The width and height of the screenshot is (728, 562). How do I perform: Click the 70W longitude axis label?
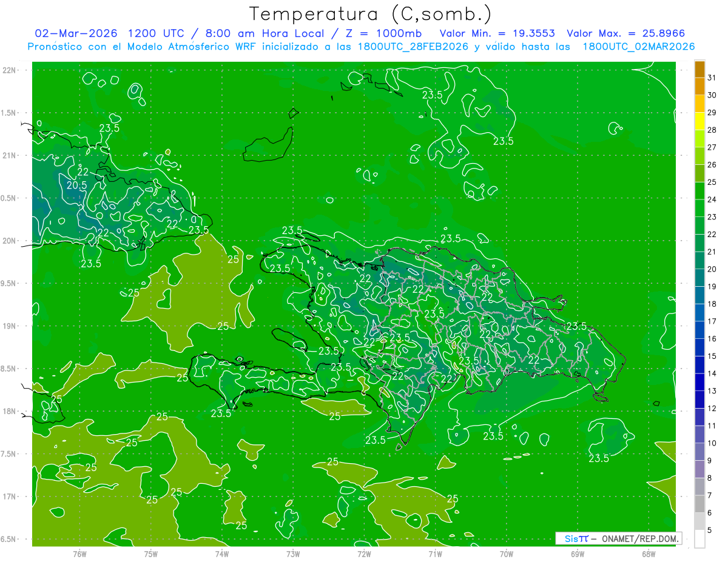[506, 554]
